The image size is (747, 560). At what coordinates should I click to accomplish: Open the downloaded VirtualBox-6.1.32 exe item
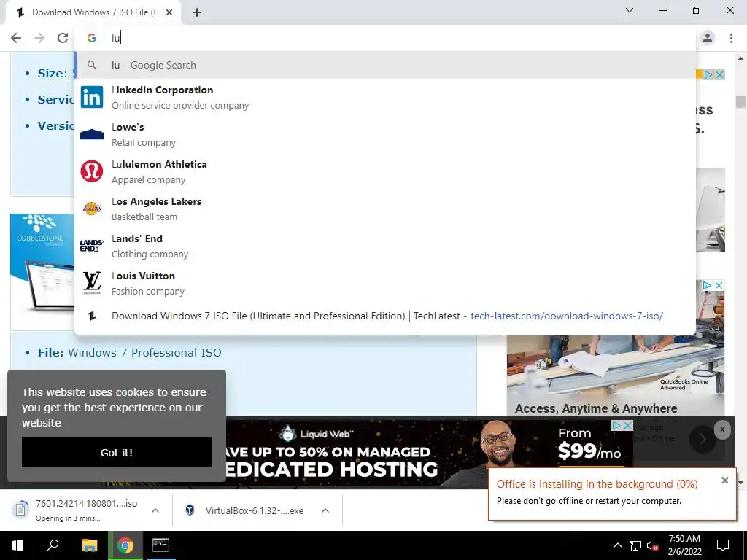[245, 510]
